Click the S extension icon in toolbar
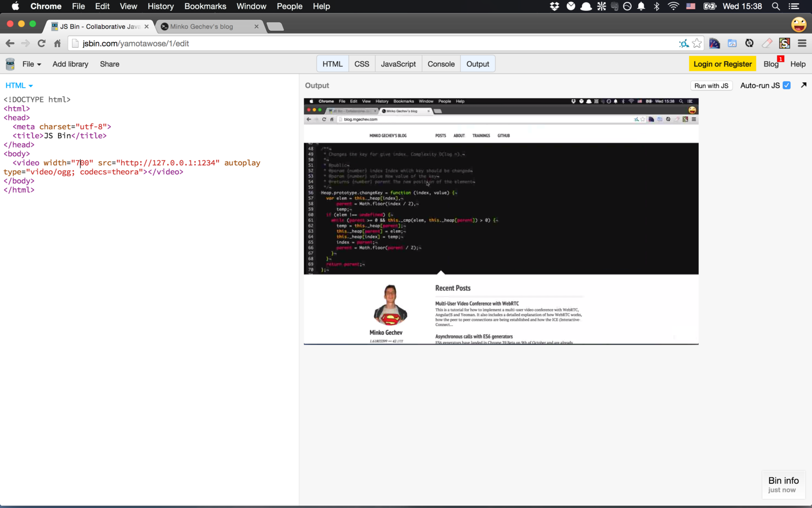This screenshot has height=508, width=812. (x=784, y=43)
